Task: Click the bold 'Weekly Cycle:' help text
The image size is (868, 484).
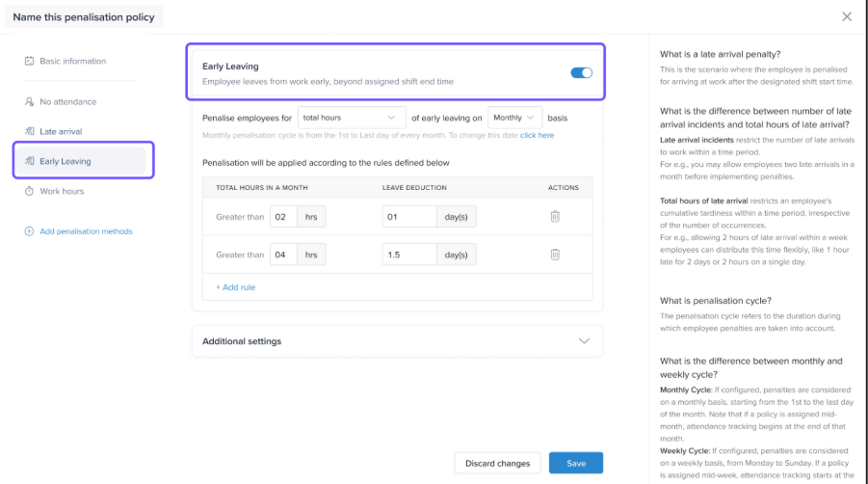Action: pos(685,451)
